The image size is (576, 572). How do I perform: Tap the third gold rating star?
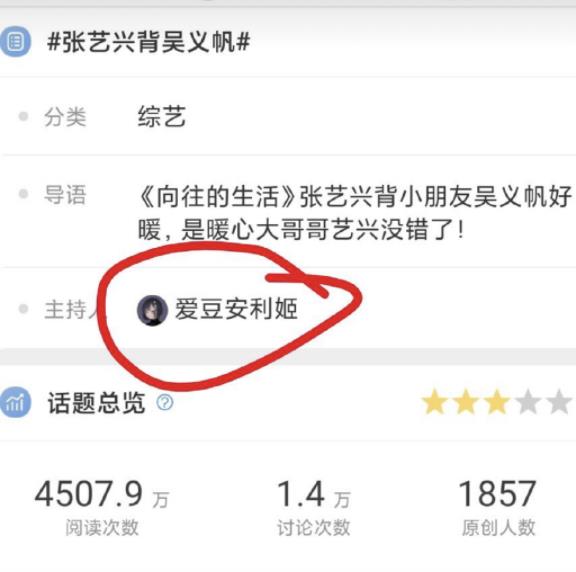(x=497, y=402)
